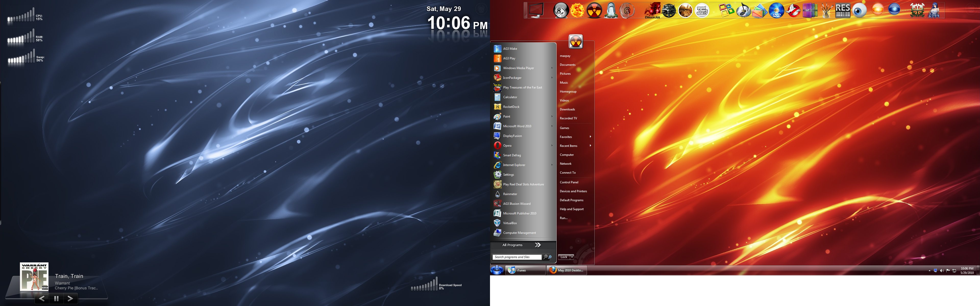Expand Recent Items submenu arrow

coord(591,146)
